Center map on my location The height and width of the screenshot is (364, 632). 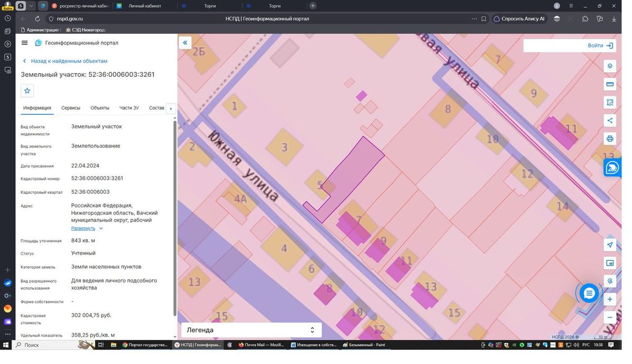pyautogui.click(x=610, y=245)
